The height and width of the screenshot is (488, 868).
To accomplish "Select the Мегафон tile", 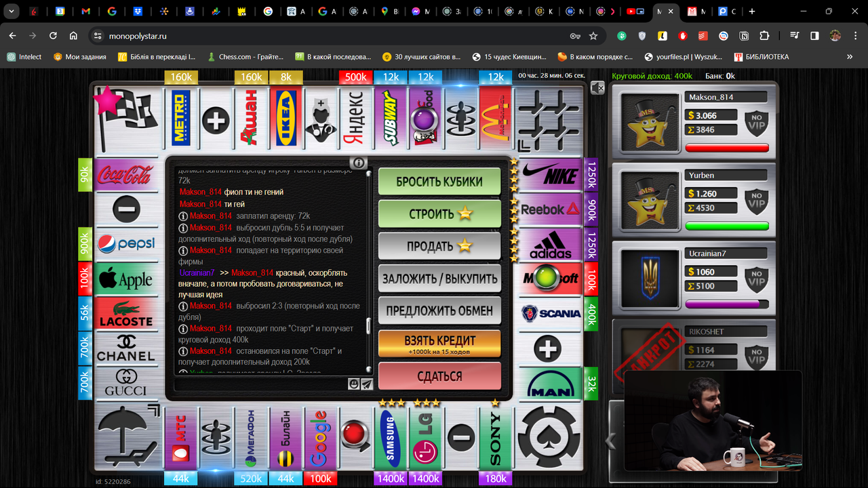I will coord(250,438).
